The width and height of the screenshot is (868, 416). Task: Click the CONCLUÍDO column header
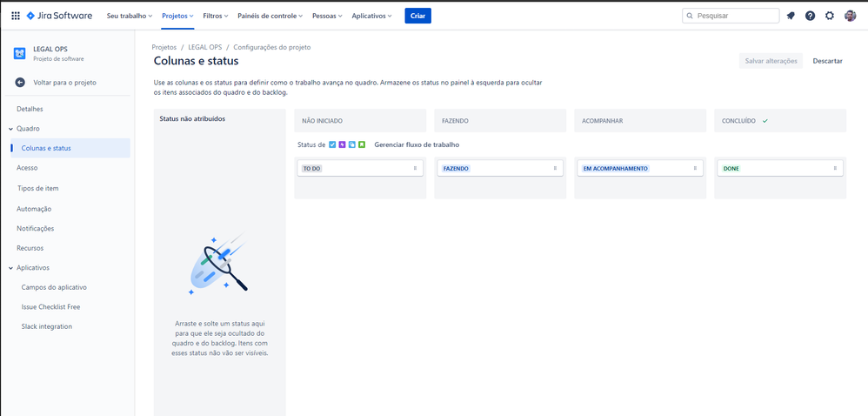point(780,121)
